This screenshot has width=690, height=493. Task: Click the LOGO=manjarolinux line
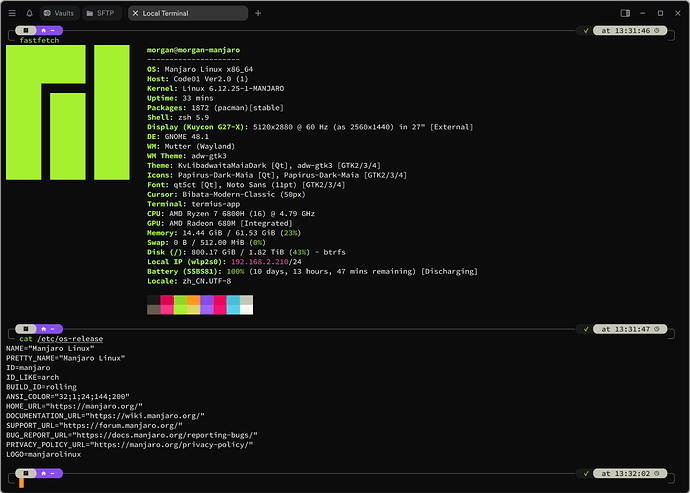click(x=44, y=455)
